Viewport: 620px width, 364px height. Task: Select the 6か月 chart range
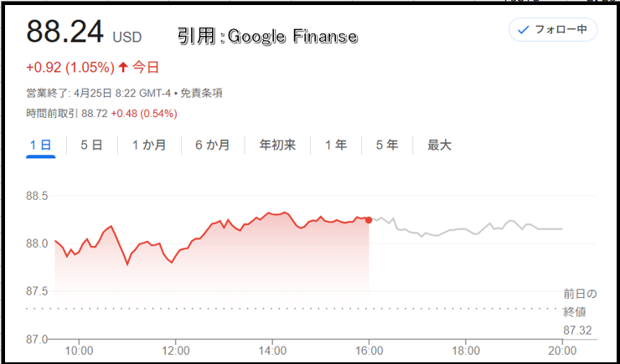[213, 146]
